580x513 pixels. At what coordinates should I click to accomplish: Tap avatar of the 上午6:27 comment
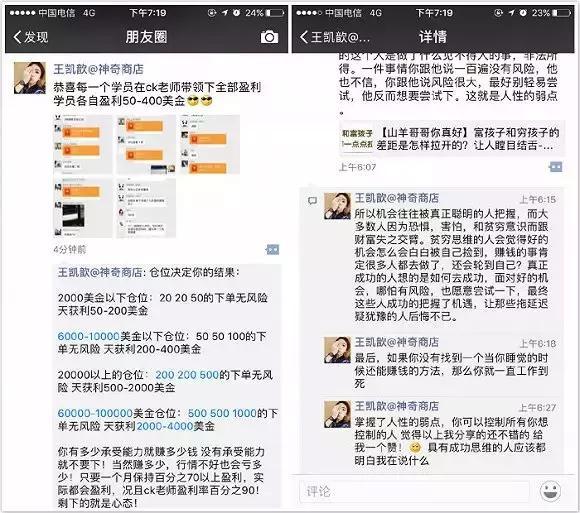click(x=337, y=414)
